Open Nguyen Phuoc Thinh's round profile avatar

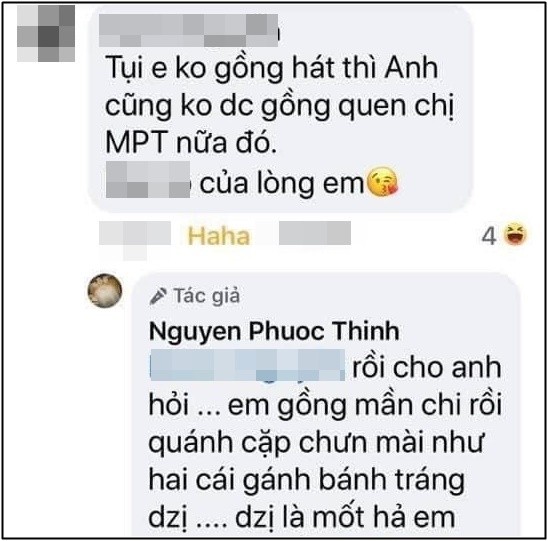[x=105, y=291]
